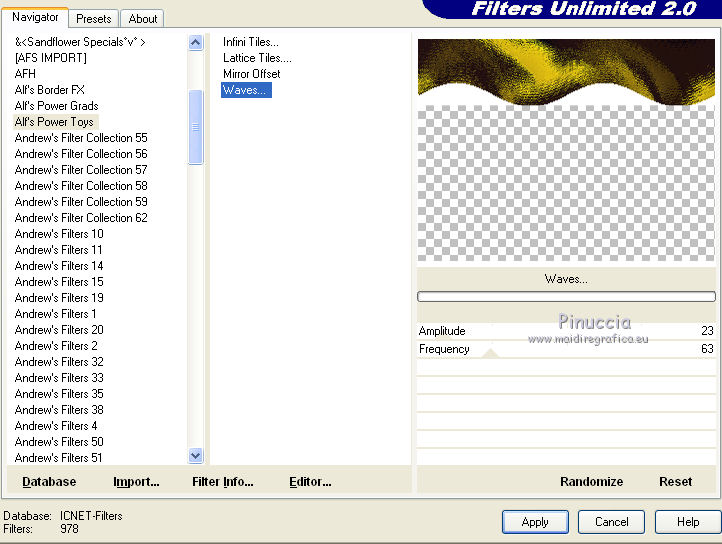Viewport: 722px width, 544px height.
Task: Click the scroll down arrow of category list
Action: coord(196,456)
